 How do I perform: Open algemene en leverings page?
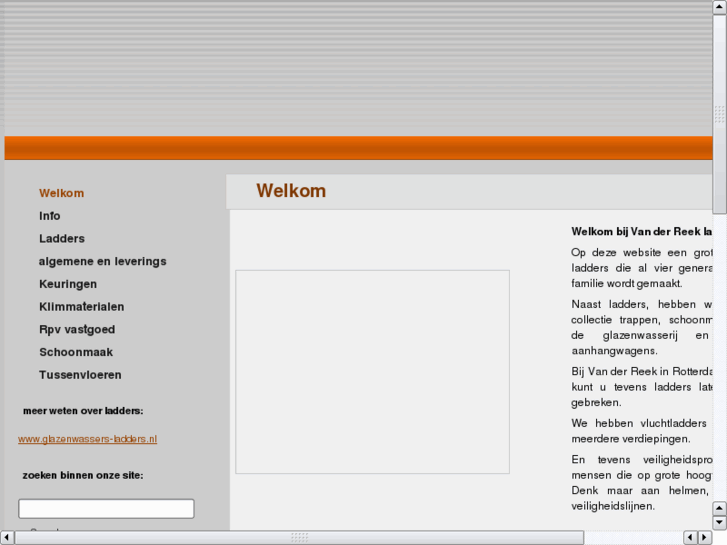102,262
